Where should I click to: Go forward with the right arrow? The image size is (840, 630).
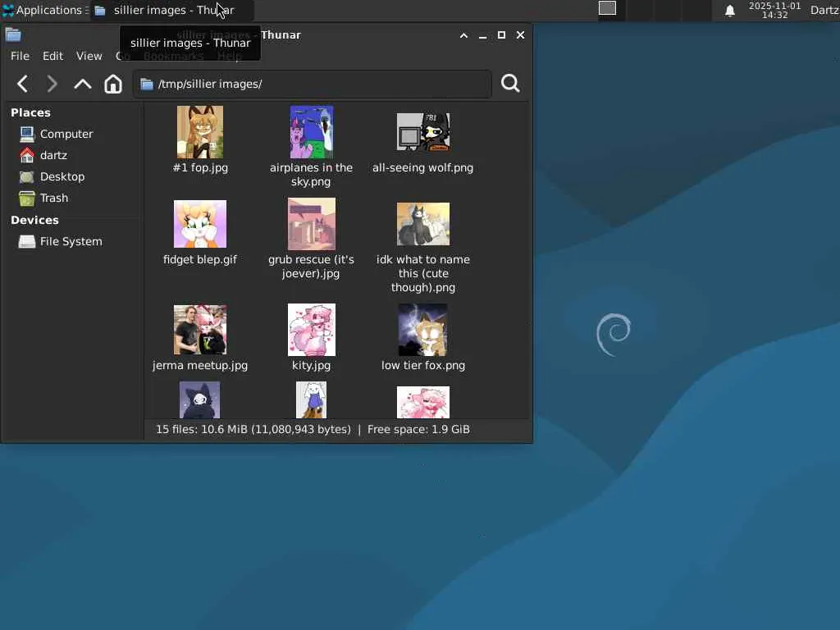[52, 84]
